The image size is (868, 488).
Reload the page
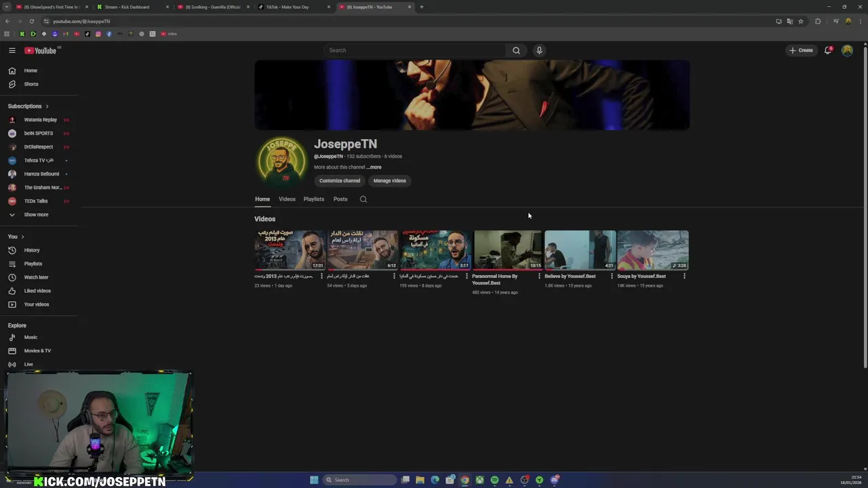pyautogui.click(x=31, y=21)
